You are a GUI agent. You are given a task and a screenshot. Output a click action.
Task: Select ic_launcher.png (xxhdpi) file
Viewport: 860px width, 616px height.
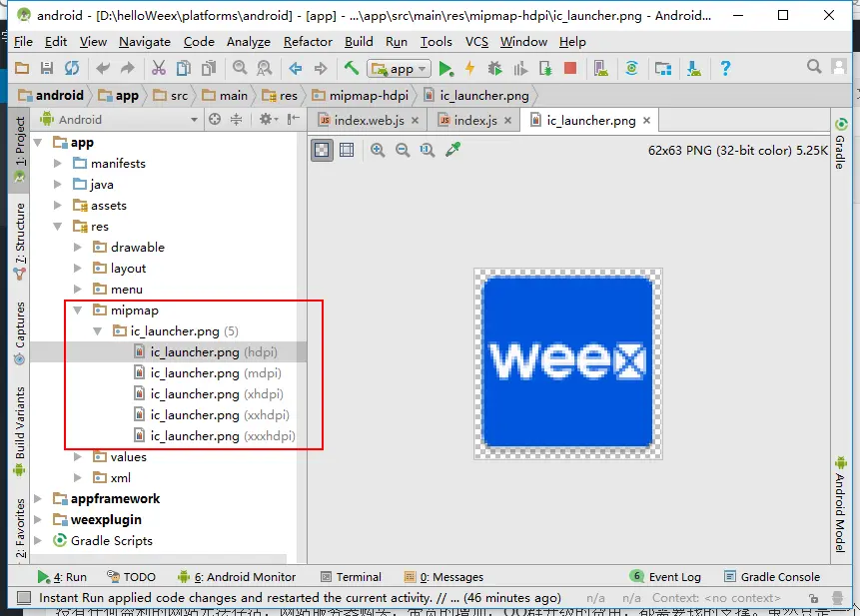pyautogui.click(x=220, y=415)
